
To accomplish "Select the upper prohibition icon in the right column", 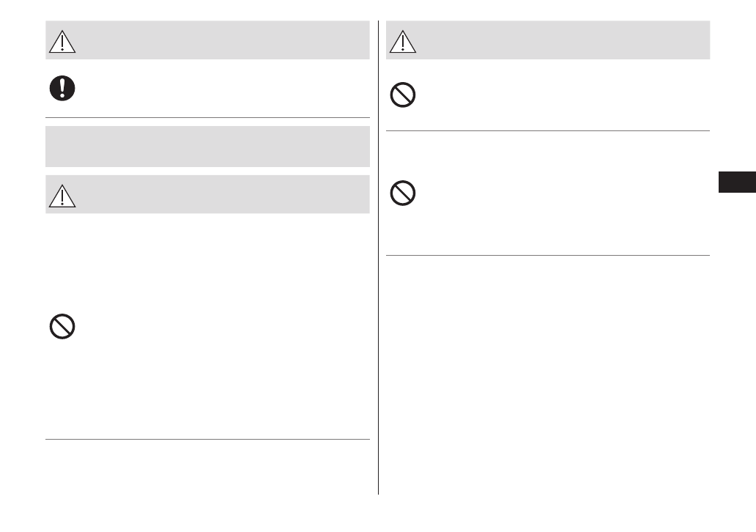I will tap(403, 96).
